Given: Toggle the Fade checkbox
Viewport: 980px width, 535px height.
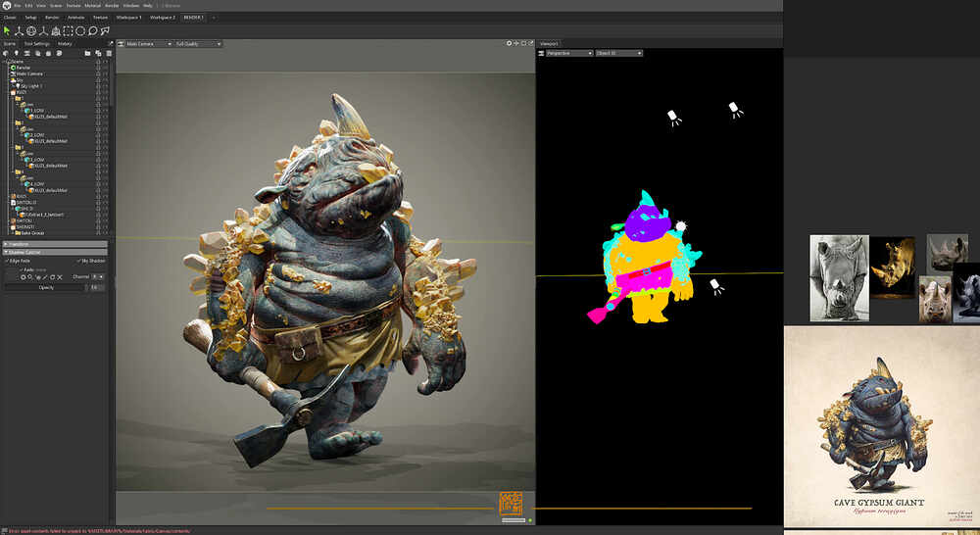Looking at the screenshot, I should [22, 269].
